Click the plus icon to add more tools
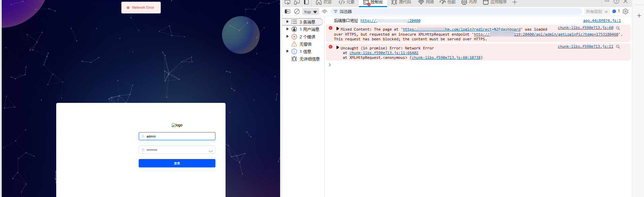The height and width of the screenshot is (197, 644). pos(515,2)
